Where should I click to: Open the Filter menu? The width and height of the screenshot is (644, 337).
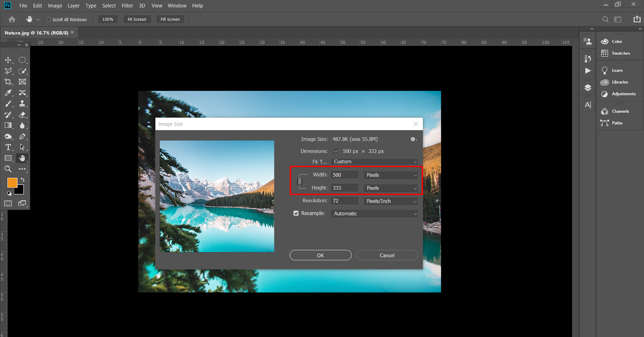[x=127, y=6]
